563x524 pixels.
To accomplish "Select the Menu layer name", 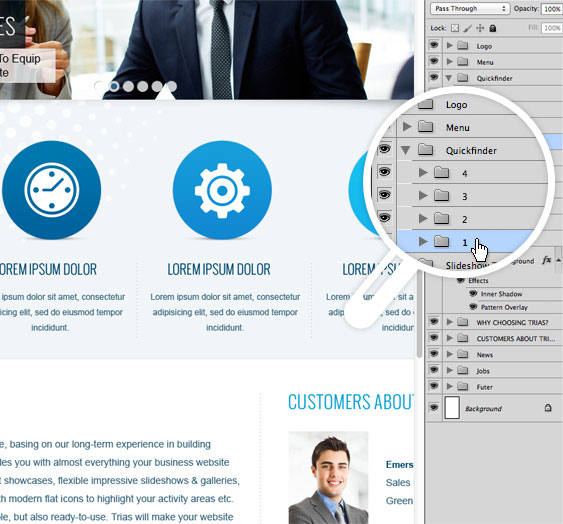I will [485, 62].
